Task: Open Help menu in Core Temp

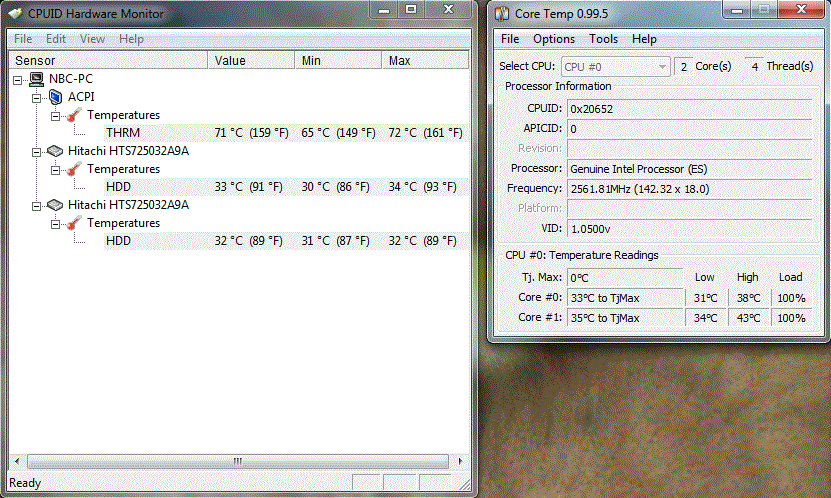Action: click(x=644, y=39)
